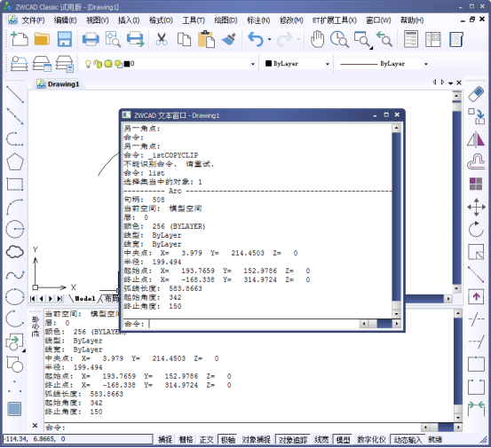Screen dimensions: 491x448
Task: Expand the layer dropdown list
Action: tap(253, 64)
